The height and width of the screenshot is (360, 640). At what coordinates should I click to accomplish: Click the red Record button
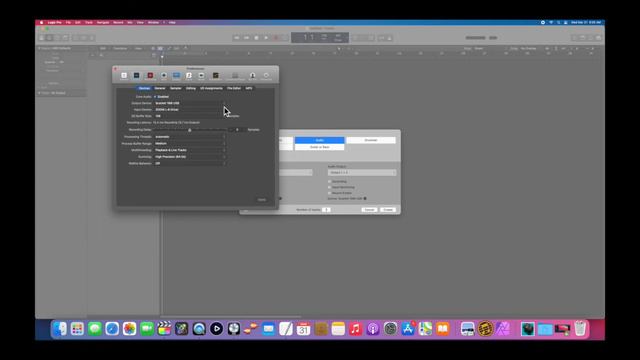(276, 38)
